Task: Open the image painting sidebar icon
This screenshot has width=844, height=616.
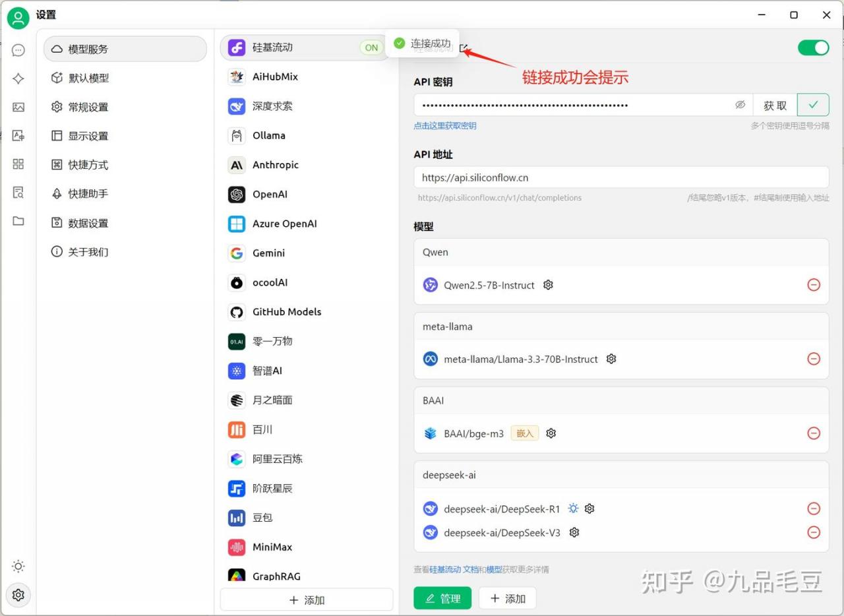Action: point(18,107)
